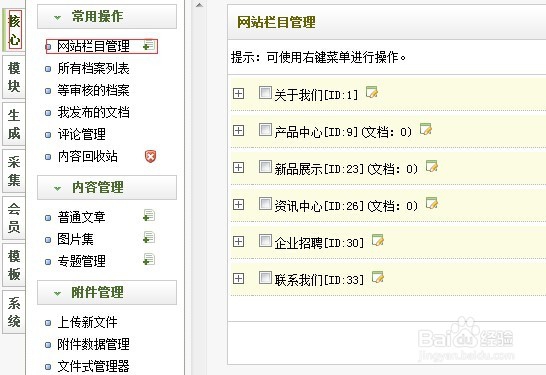
Task: Click edit icon for 关于我们[ID:1]
Action: (372, 92)
